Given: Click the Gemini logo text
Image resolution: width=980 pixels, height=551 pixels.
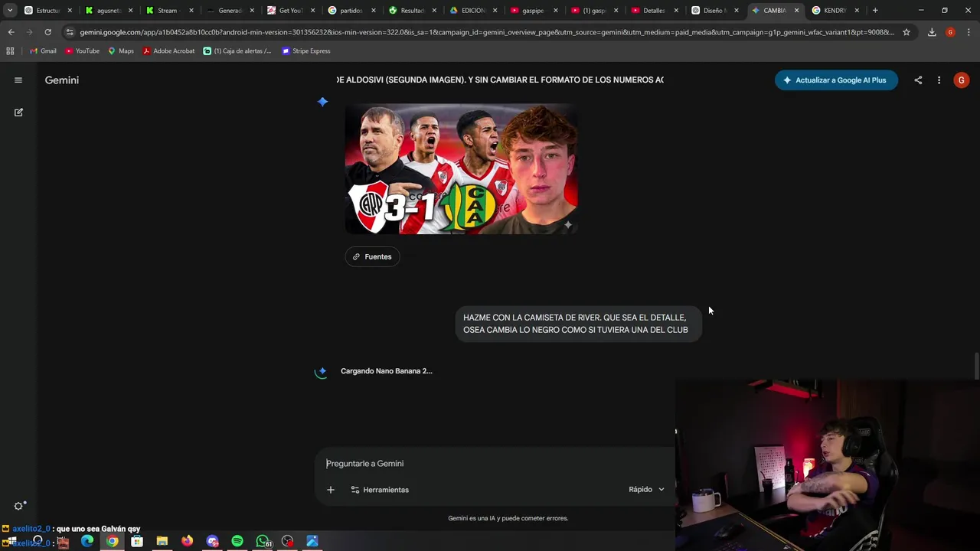Looking at the screenshot, I should 62,80.
